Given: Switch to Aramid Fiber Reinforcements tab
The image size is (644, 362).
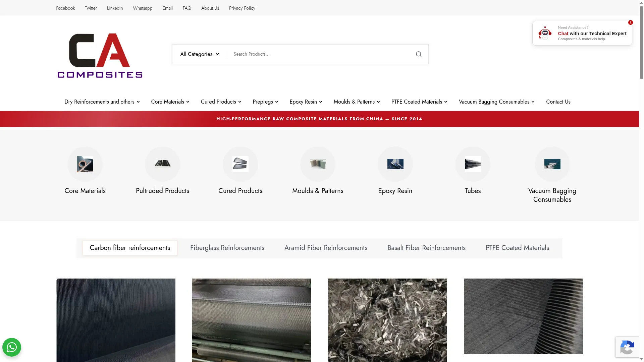Looking at the screenshot, I should [x=326, y=248].
